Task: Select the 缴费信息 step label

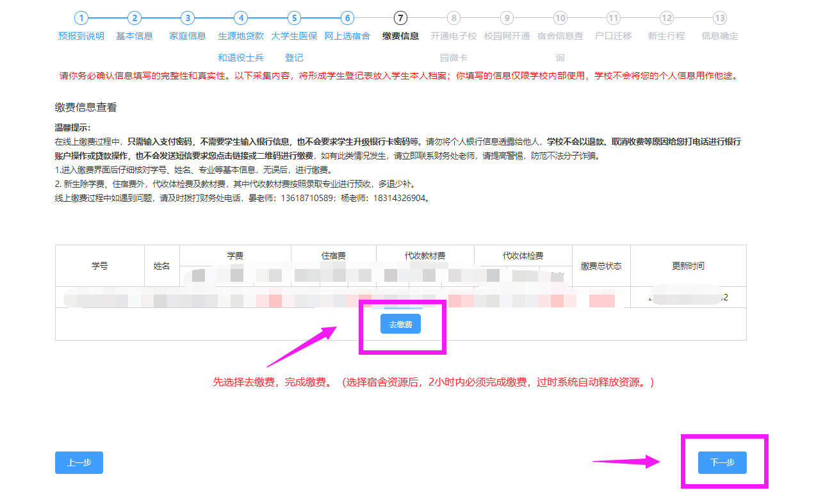Action: (x=400, y=37)
